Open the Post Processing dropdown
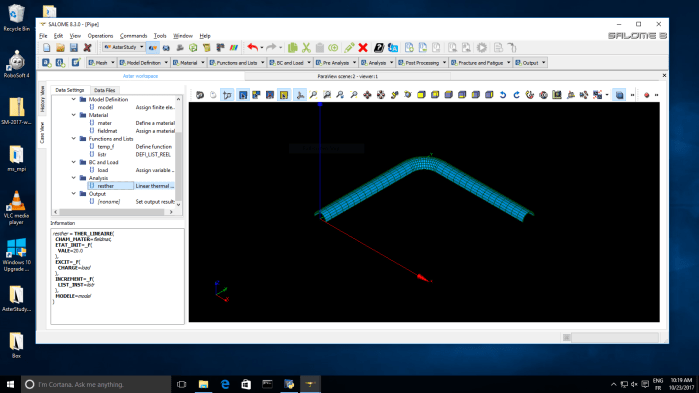The width and height of the screenshot is (699, 393). coord(422,63)
